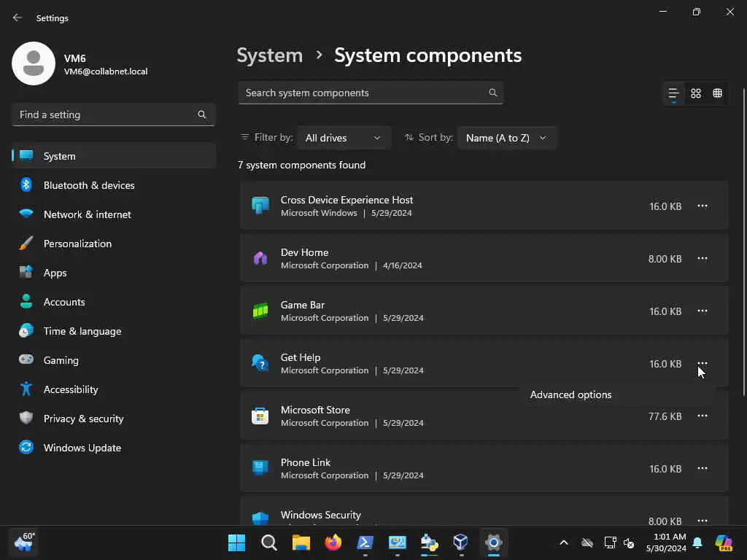Screen dimensions: 747x560
Task: Open more options for Cross Device Experience Host
Action: tap(703, 206)
